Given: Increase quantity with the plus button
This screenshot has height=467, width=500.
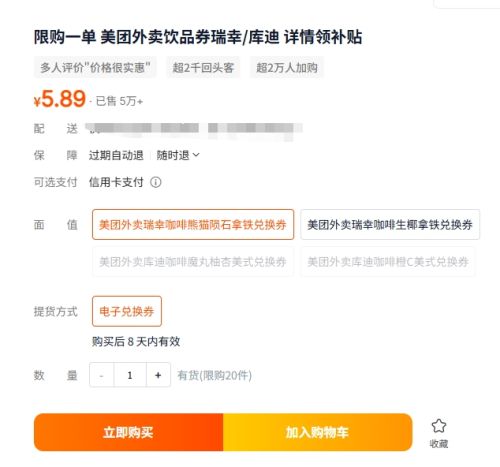Looking at the screenshot, I should [158, 375].
